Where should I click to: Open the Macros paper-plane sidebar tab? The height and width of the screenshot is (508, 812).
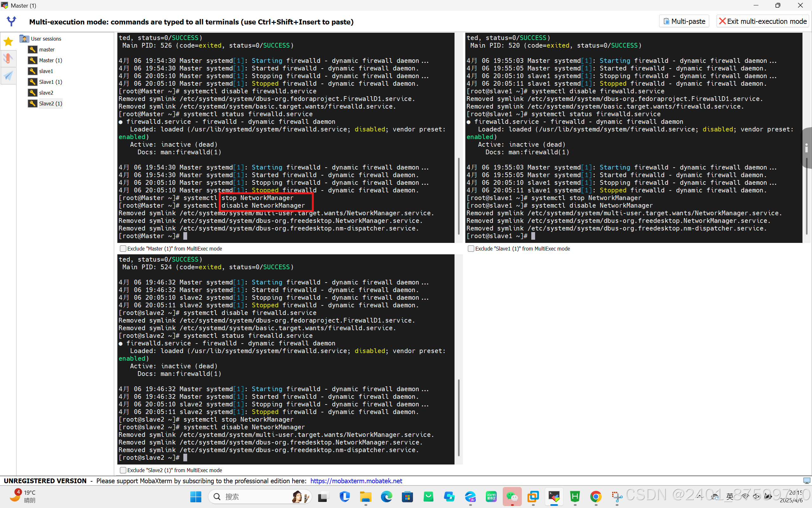click(x=8, y=75)
